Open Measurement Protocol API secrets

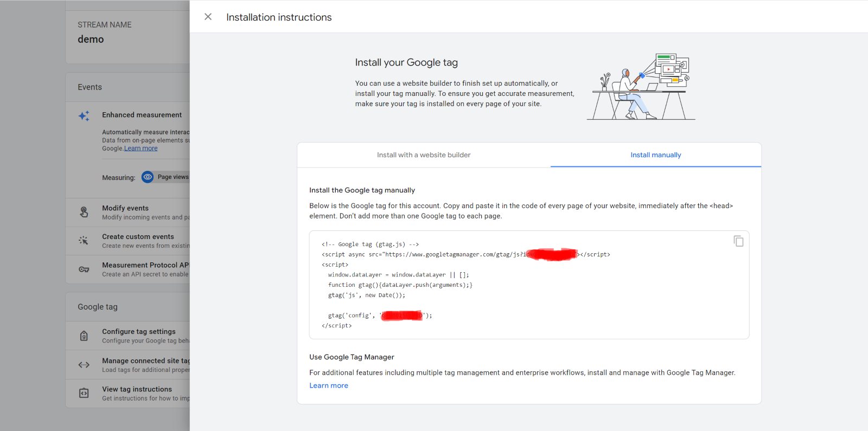pos(128,269)
